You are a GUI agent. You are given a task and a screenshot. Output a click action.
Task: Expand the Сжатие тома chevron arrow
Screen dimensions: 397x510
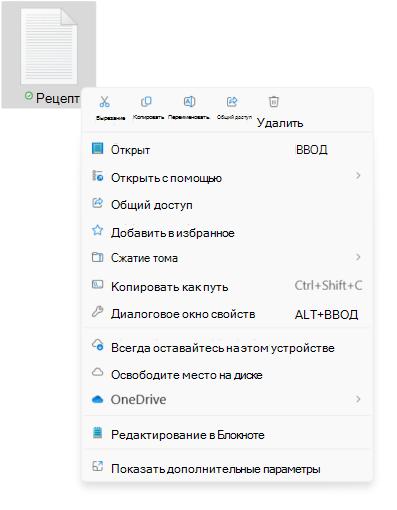click(358, 257)
